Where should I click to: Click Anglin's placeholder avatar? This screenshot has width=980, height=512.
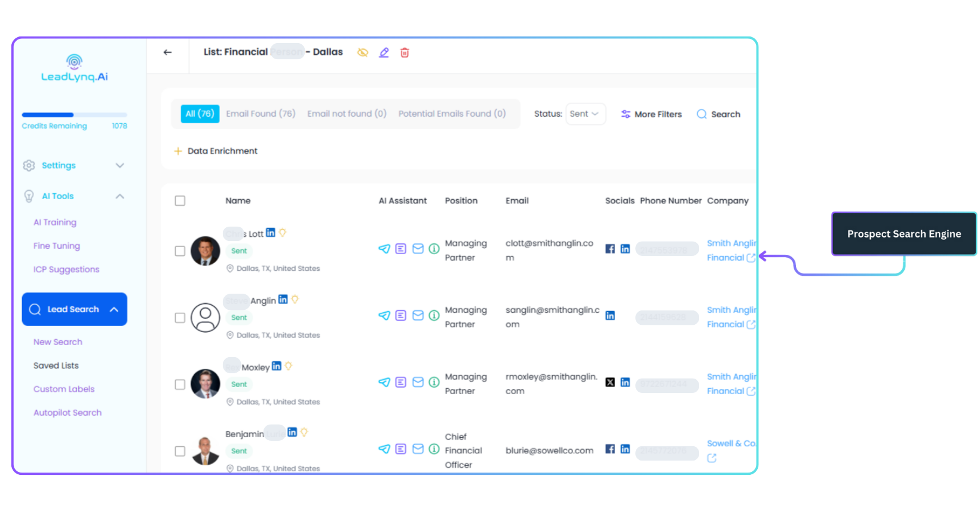coord(206,318)
